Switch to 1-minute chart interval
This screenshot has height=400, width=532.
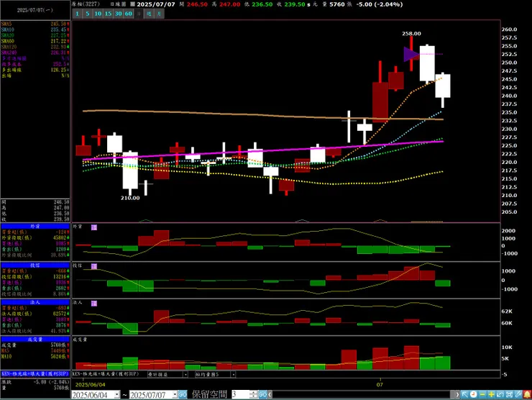78,14
